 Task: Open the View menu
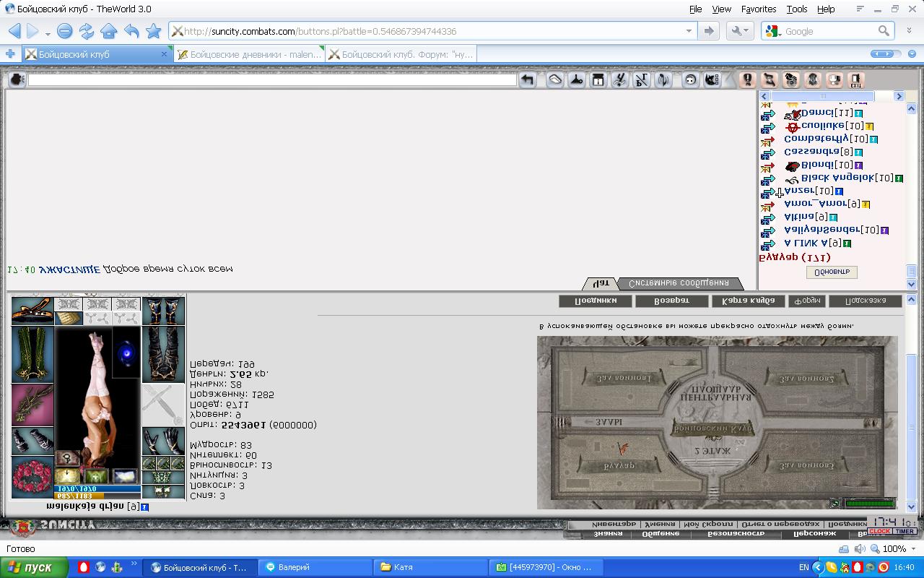pos(722,9)
